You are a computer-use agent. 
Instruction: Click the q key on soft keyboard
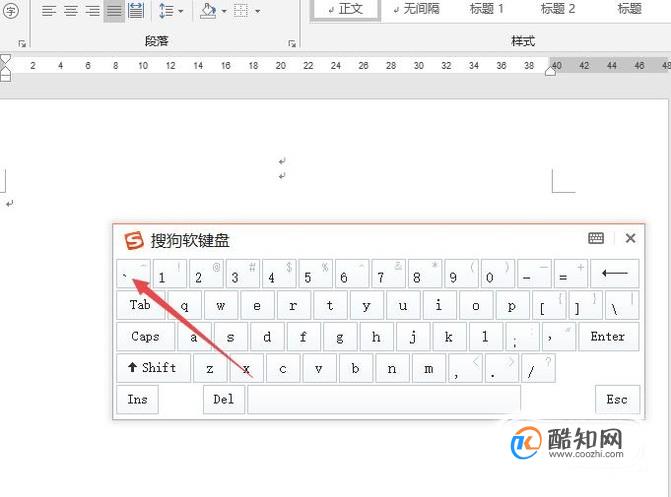coord(184,305)
